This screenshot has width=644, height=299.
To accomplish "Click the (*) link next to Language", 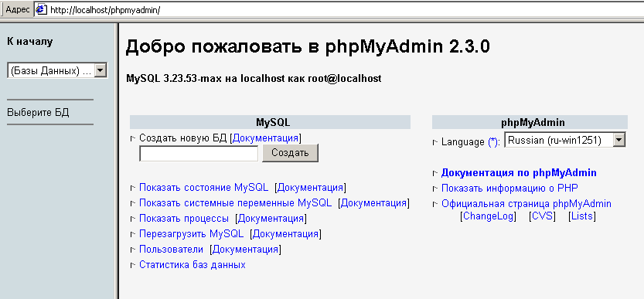I will click(493, 142).
